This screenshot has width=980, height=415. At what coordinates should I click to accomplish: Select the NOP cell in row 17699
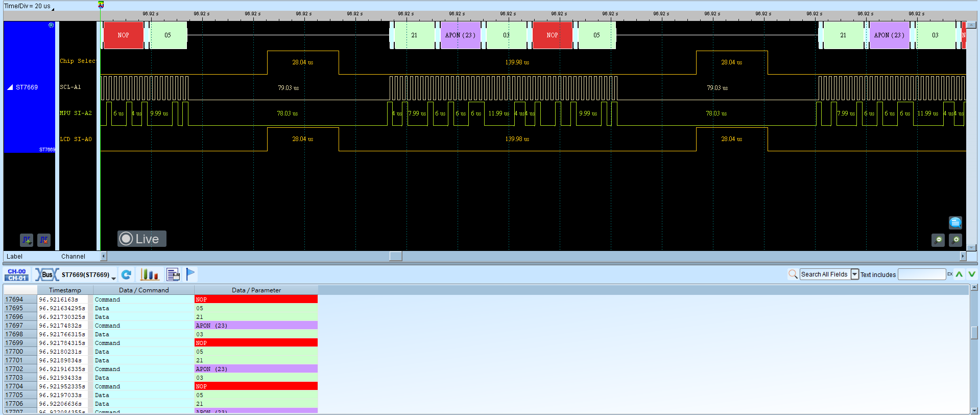(x=256, y=343)
